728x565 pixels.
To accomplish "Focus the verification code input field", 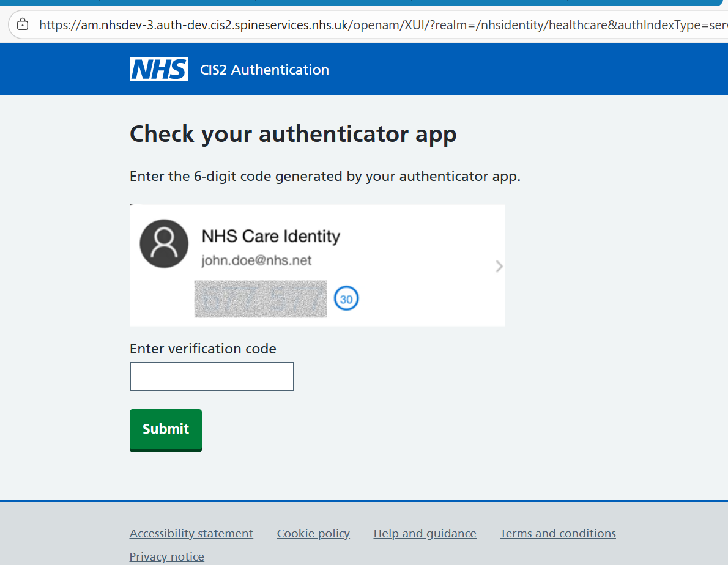I will click(212, 377).
